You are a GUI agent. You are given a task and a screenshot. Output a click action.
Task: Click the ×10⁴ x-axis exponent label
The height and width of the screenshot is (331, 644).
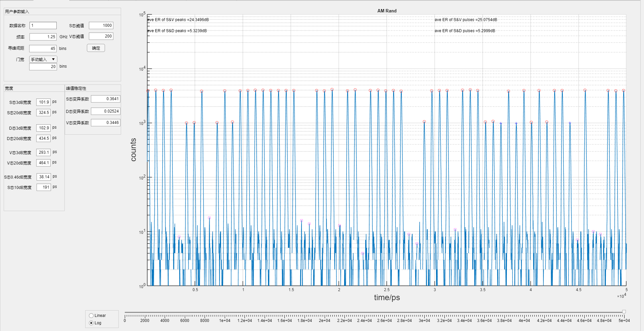point(622,296)
